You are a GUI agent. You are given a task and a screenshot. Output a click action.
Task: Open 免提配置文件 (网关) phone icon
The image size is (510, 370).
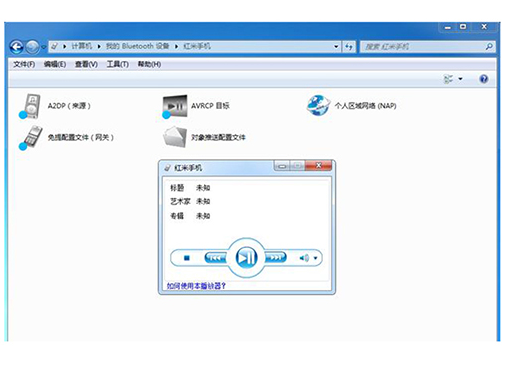click(30, 138)
